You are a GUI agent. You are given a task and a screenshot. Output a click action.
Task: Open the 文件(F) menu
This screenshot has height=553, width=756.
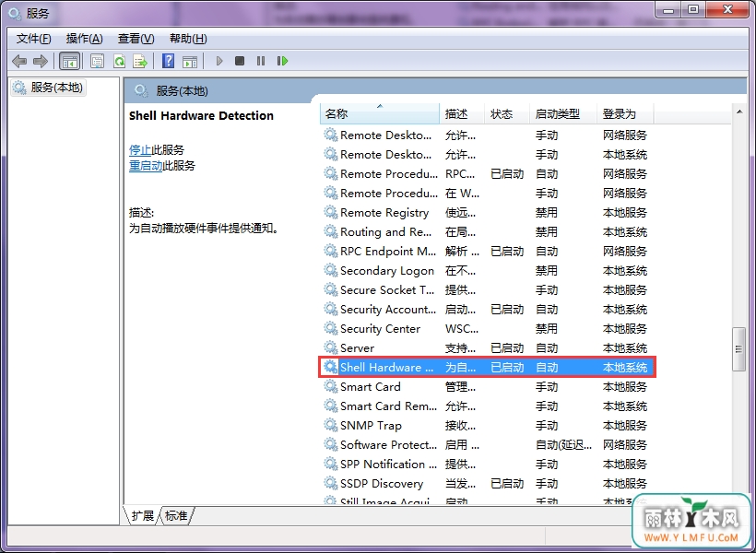tap(34, 39)
